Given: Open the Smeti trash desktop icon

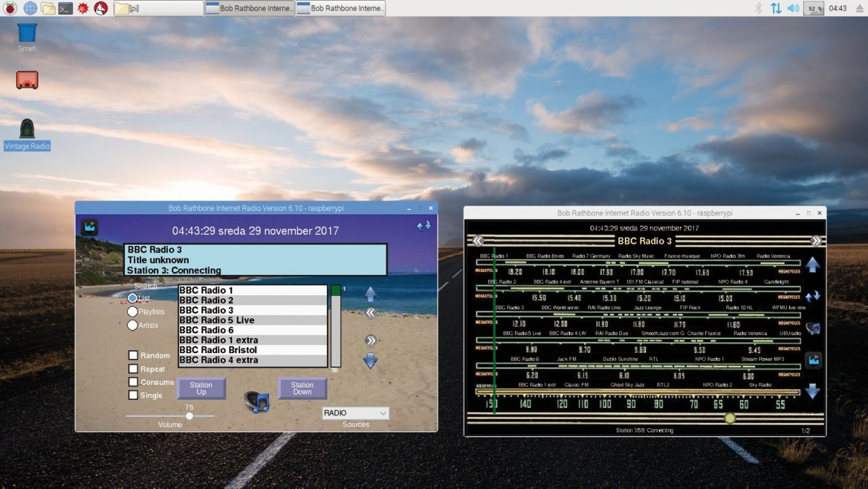Looking at the screenshot, I should point(27,37).
